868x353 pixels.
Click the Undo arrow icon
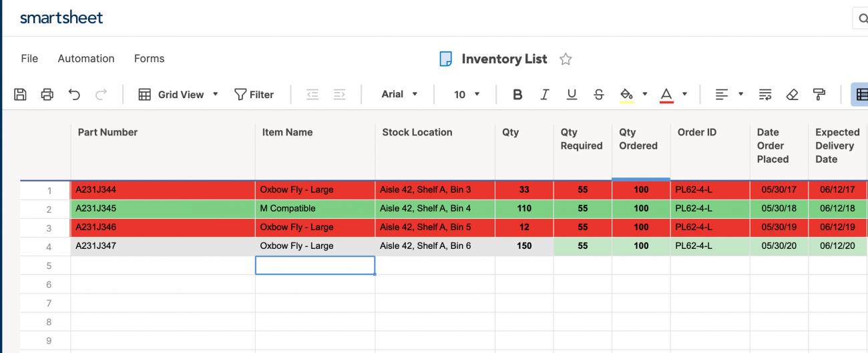(x=74, y=95)
